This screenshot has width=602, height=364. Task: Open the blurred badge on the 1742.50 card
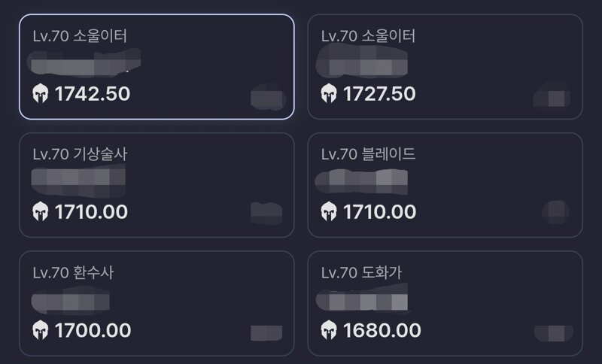(269, 97)
